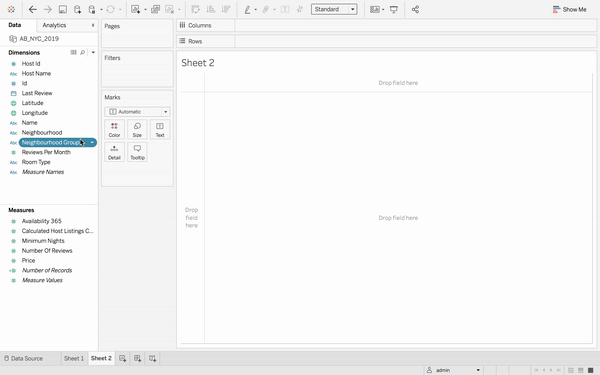Switch to the Sheet 1 tab
600x375 pixels.
74,359
